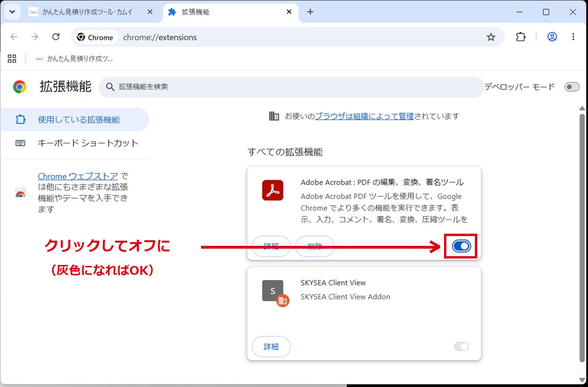Click the Chrome site info chip
Image resolution: width=588 pixels, height=387 pixels.
click(95, 37)
